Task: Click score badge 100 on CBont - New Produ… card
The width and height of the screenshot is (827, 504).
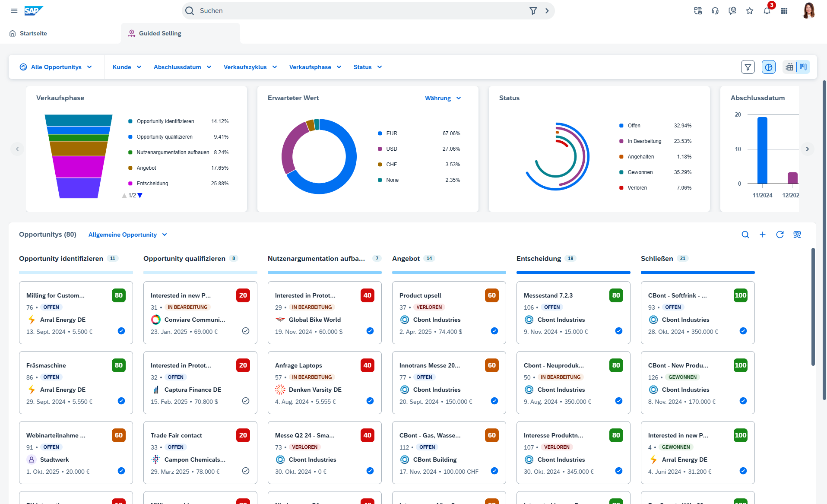Action: tap(741, 365)
